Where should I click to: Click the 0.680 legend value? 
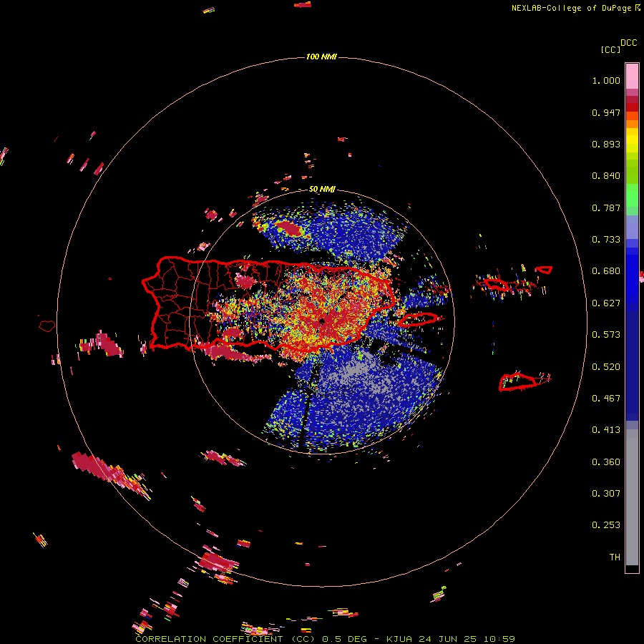point(606,271)
